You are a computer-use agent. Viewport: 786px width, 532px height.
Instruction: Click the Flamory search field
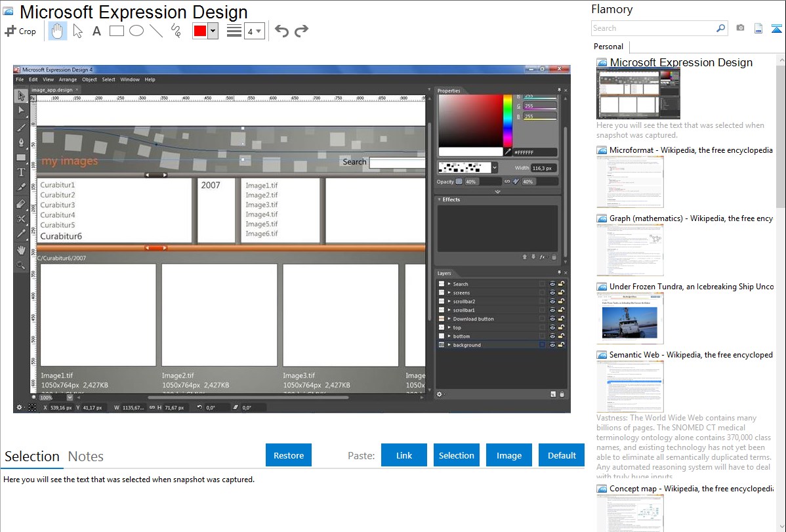[x=653, y=28]
